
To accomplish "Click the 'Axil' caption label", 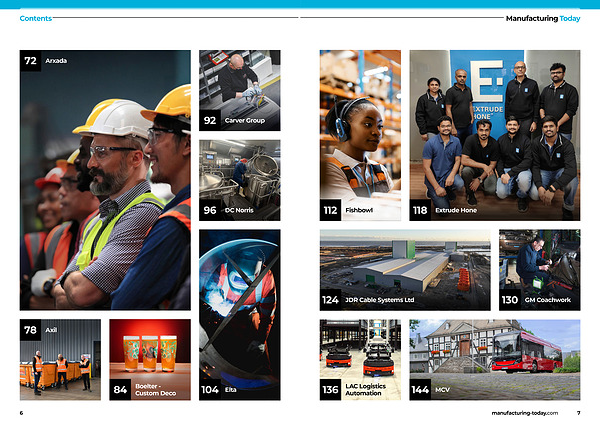I will (x=51, y=330).
